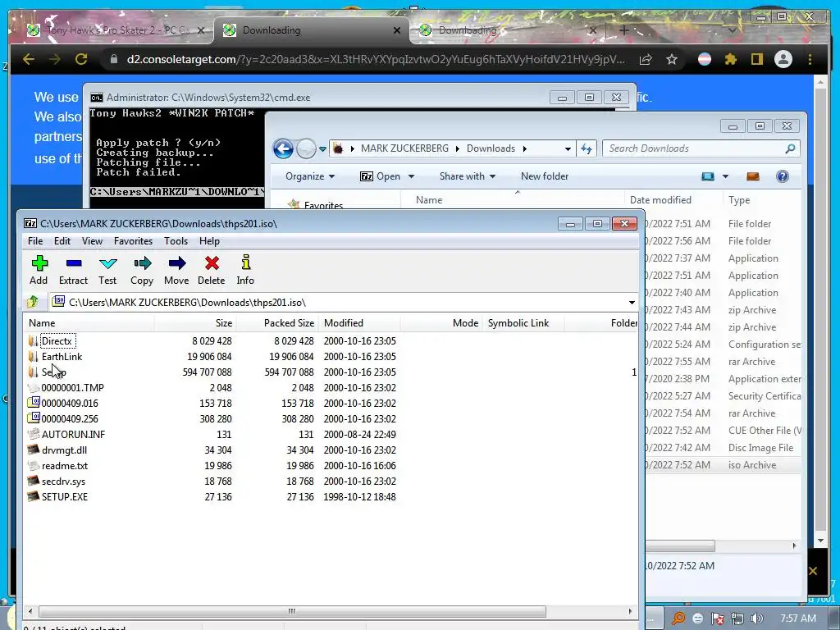
Task: Click Explorer's search magnifier icon
Action: tap(790, 149)
